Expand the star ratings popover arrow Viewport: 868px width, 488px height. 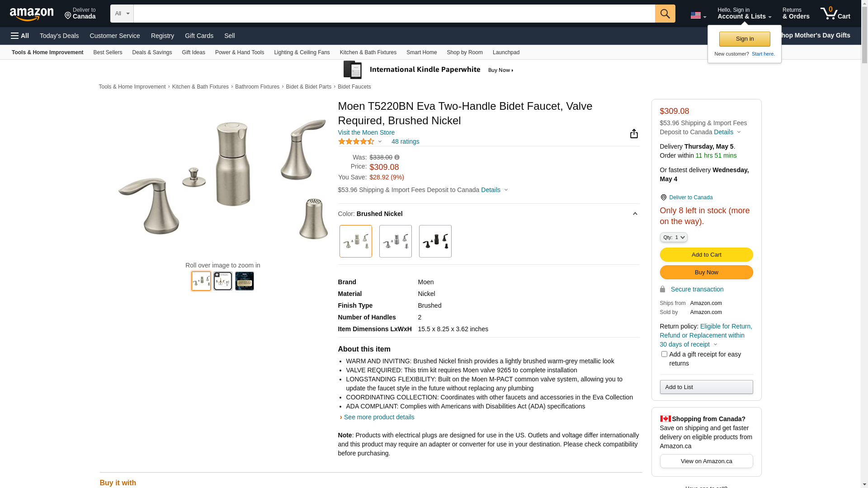(380, 142)
